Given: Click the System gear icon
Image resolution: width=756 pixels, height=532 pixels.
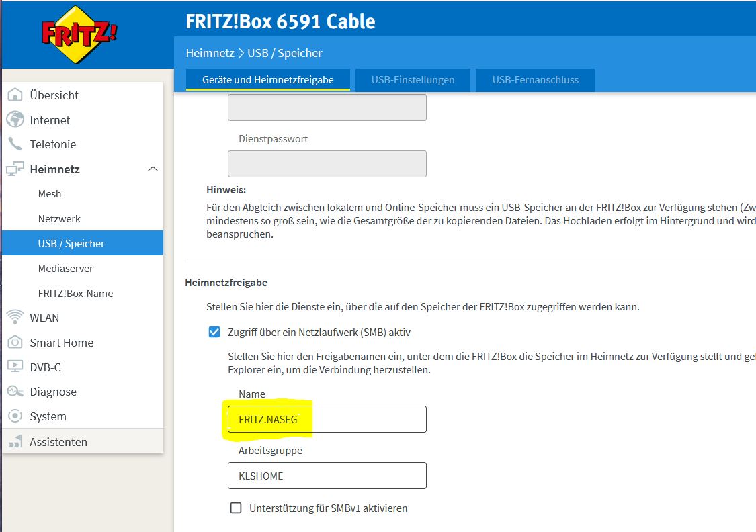Looking at the screenshot, I should 15,416.
